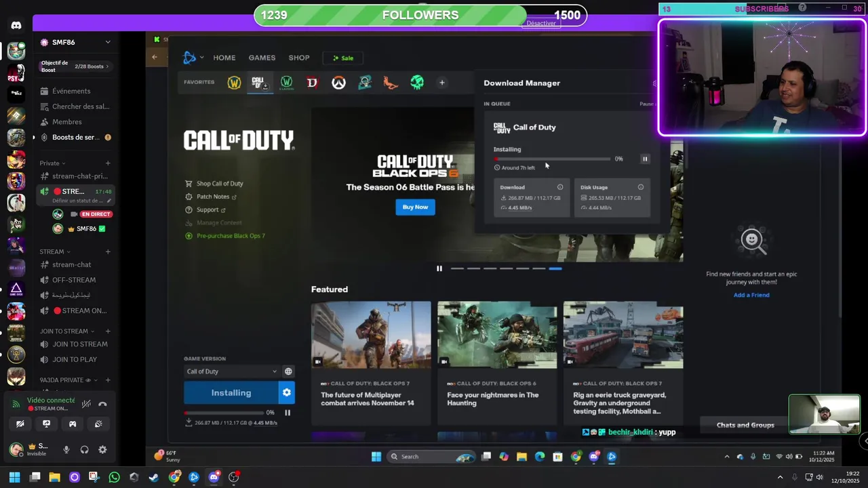Open Discord user settings gear
Screen dimensions: 868x488
[x=102, y=449]
